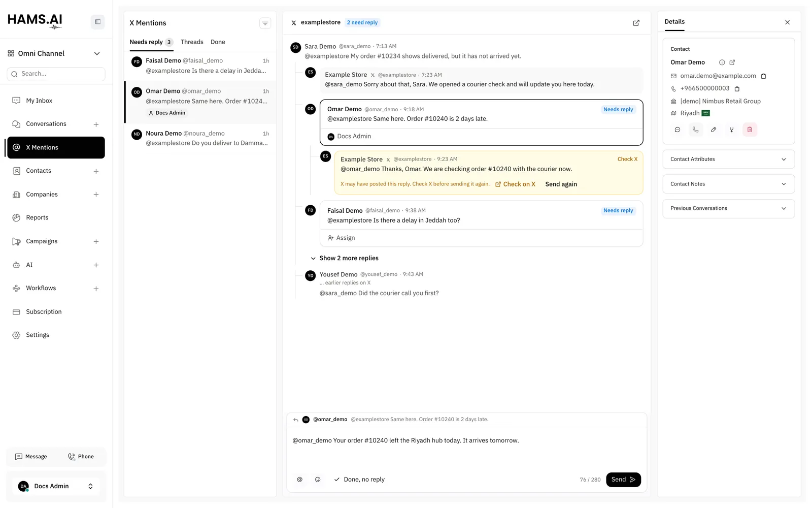Open Settings in sidebar
Screen dimensions: 812x508
point(56,335)
